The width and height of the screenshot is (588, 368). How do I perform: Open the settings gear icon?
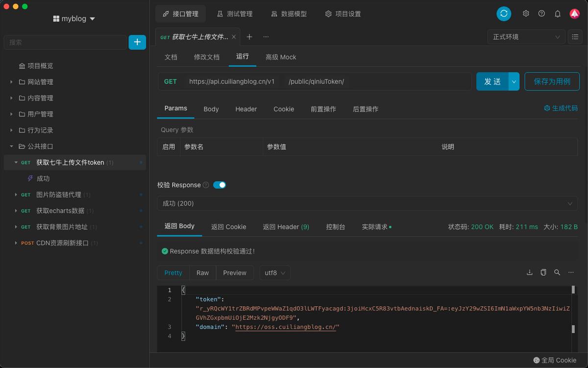coord(525,14)
